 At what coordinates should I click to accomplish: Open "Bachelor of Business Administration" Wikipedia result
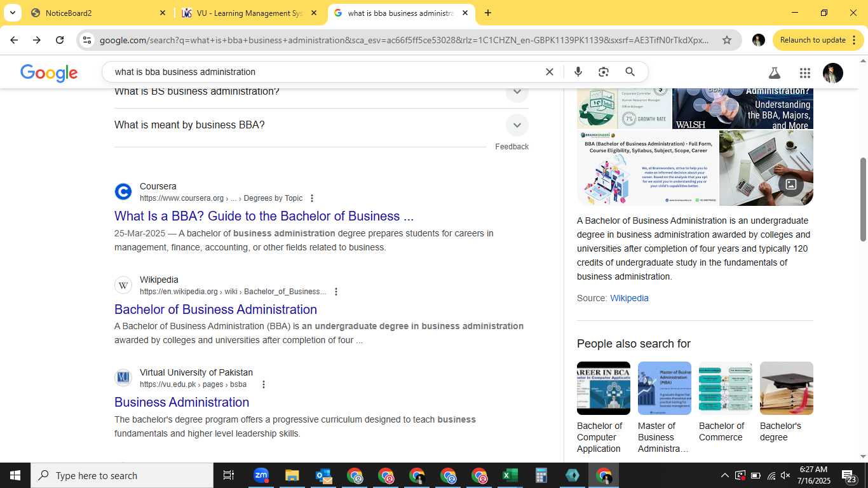pos(215,309)
